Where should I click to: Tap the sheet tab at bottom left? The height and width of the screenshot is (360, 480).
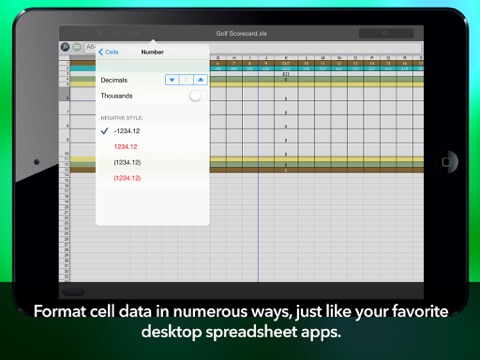pyautogui.click(x=73, y=292)
